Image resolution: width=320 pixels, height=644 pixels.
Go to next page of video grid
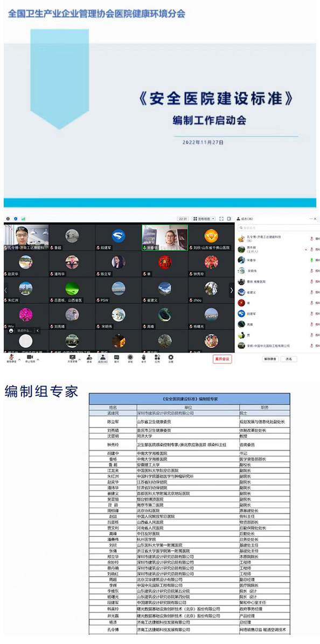click(231, 290)
